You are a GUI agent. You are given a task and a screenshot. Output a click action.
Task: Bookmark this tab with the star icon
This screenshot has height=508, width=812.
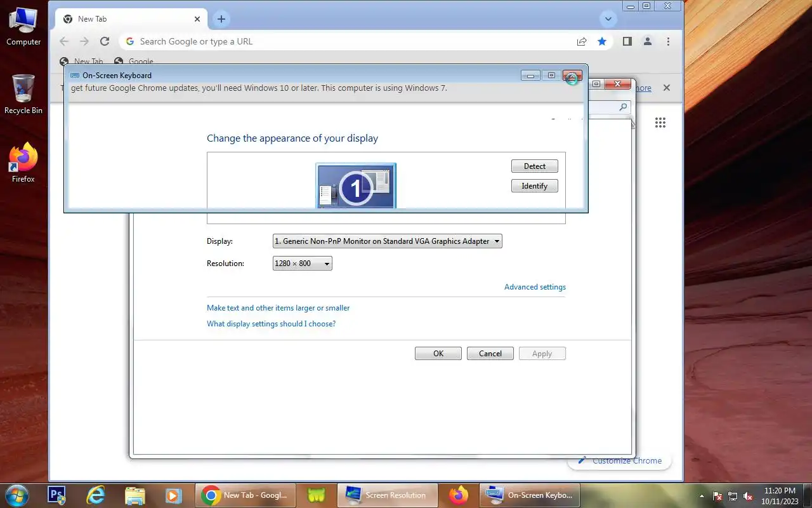(x=602, y=41)
